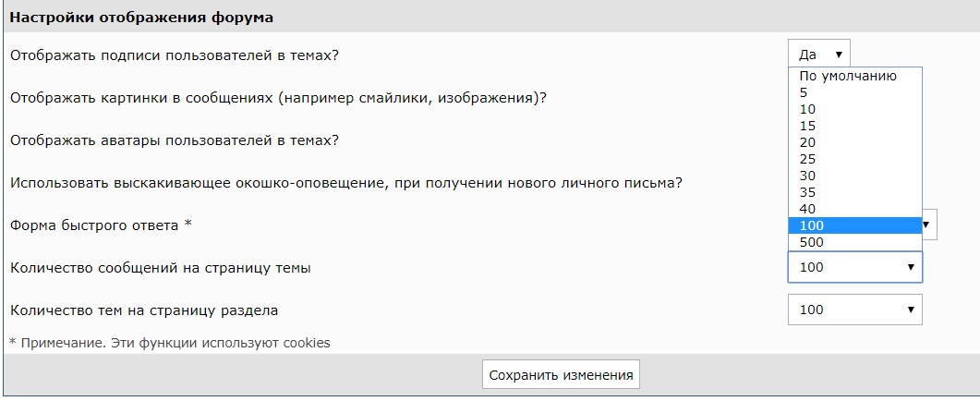
Task: Click arrow of the 'Форма быстрого ответа' dropdown
Action: pos(926,225)
